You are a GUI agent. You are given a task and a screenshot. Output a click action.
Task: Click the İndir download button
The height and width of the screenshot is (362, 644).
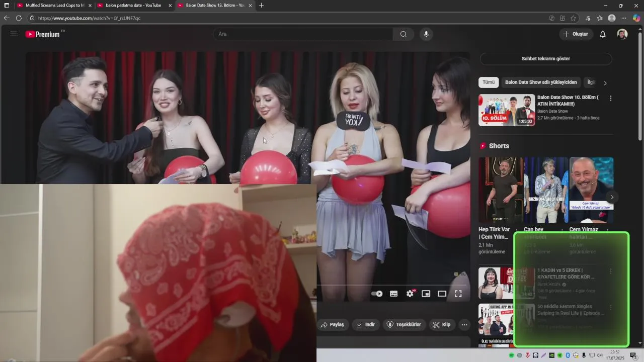click(x=366, y=325)
